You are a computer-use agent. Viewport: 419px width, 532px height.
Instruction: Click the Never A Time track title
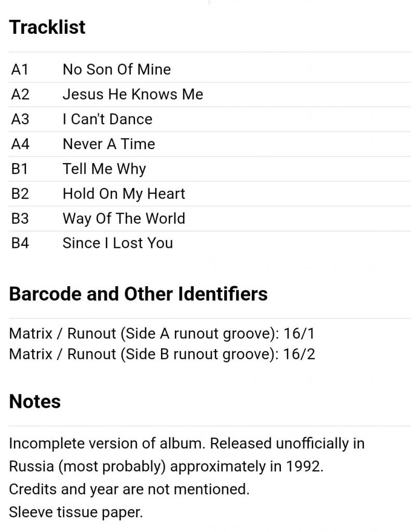[109, 144]
